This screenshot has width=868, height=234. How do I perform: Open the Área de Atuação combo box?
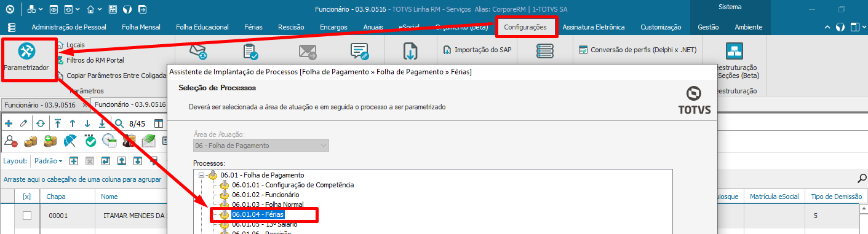[261, 146]
